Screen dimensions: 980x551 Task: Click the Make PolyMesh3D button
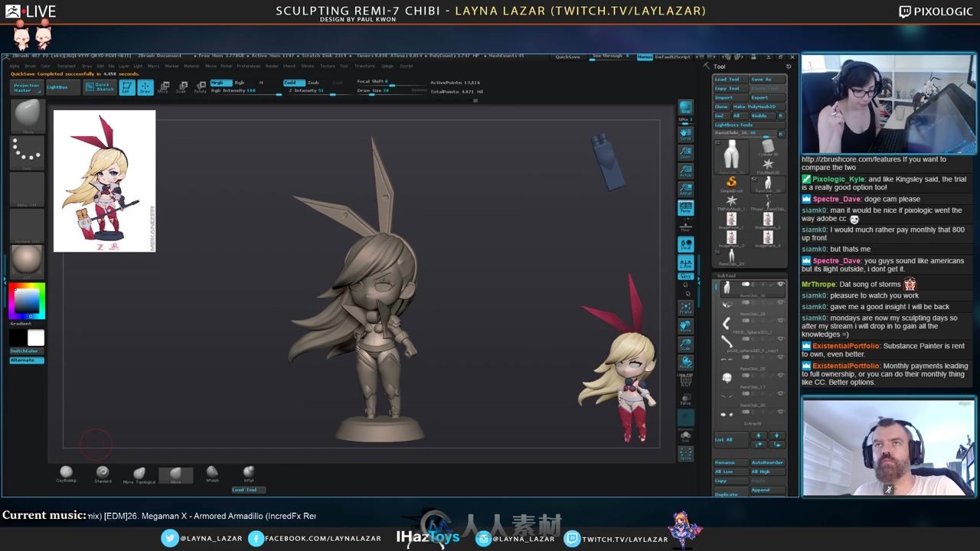pyautogui.click(x=758, y=106)
